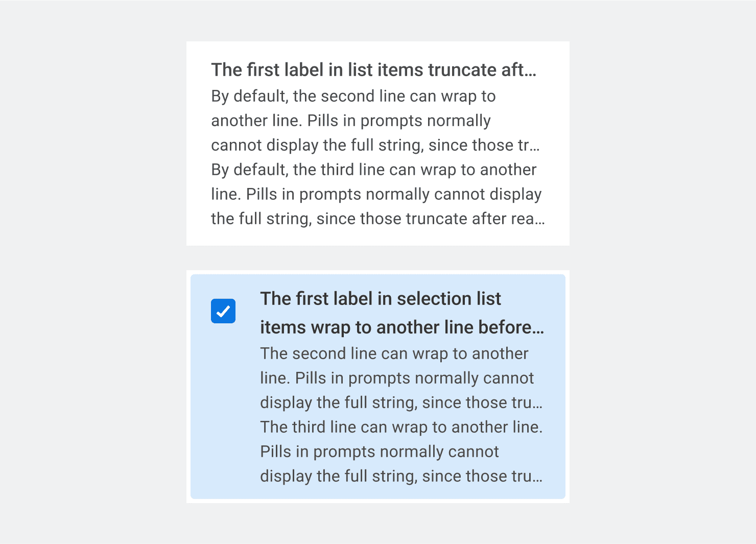Select line "another line. Pills in prompts normally"
Image resolution: width=756 pixels, height=544 pixels.
click(x=350, y=121)
